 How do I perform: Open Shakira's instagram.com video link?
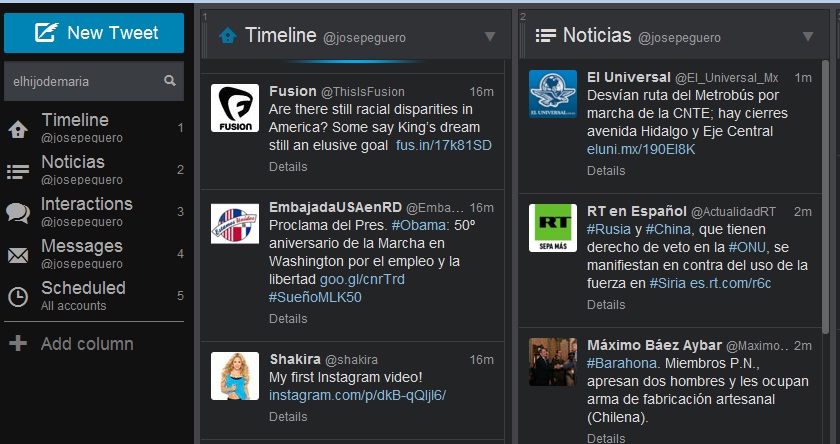point(357,395)
